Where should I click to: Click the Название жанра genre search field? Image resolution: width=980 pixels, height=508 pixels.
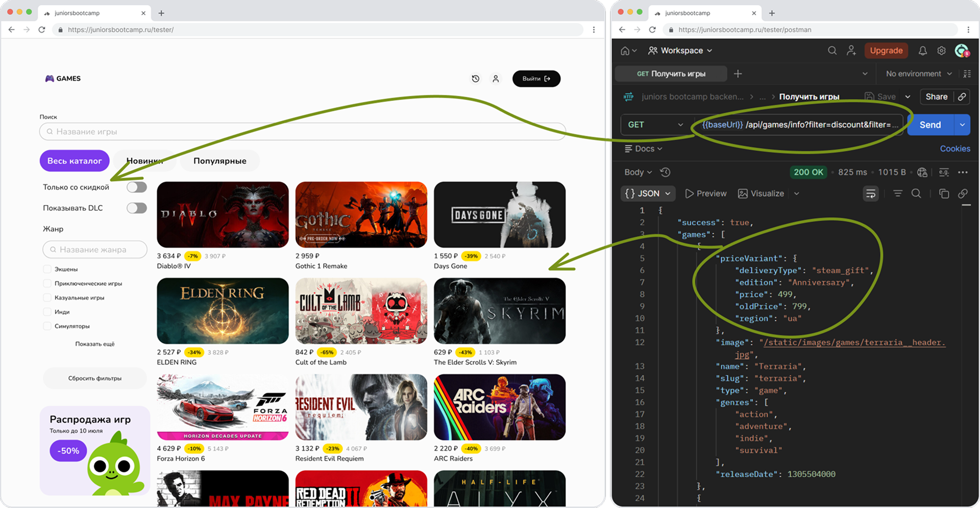tap(95, 249)
